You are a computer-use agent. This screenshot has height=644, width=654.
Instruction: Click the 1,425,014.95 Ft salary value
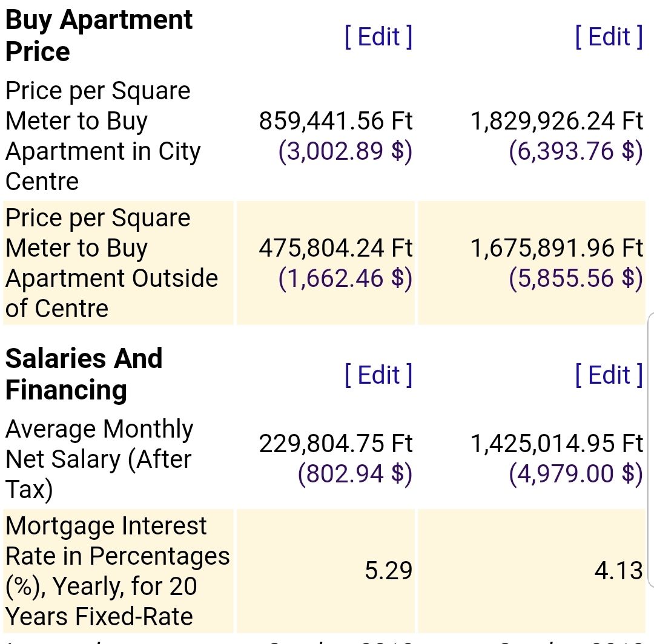557,444
